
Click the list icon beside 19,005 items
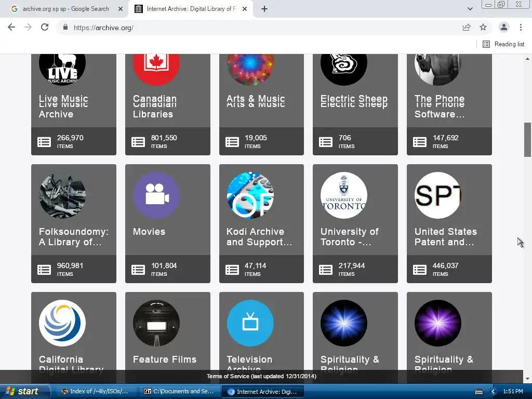point(232,142)
